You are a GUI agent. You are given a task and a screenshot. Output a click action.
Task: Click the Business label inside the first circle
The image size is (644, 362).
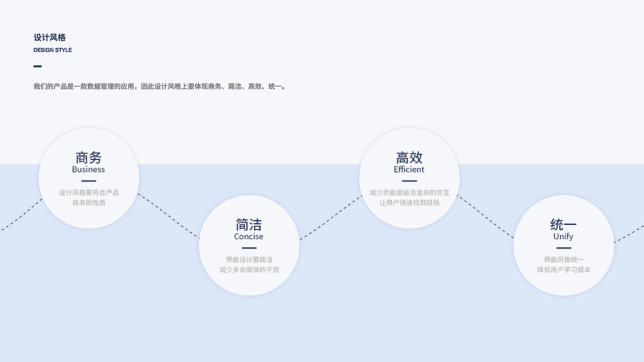click(89, 170)
